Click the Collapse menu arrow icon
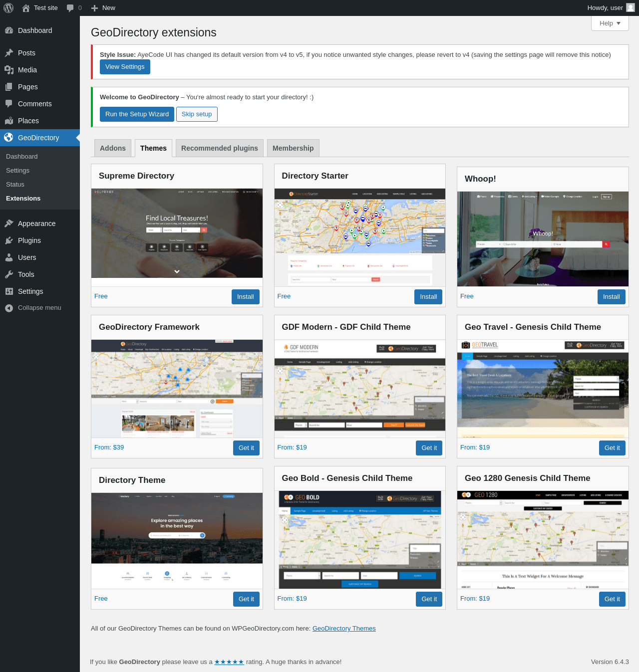639x672 pixels. 9,308
